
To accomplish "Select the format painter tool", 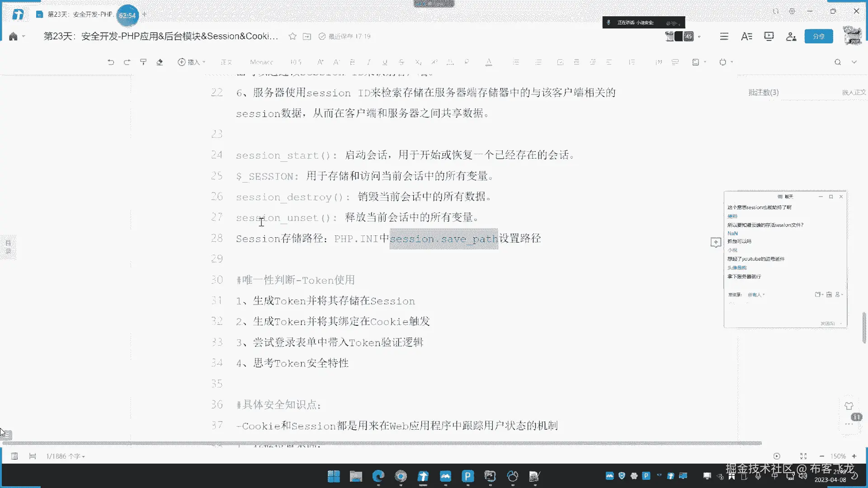I will click(143, 62).
